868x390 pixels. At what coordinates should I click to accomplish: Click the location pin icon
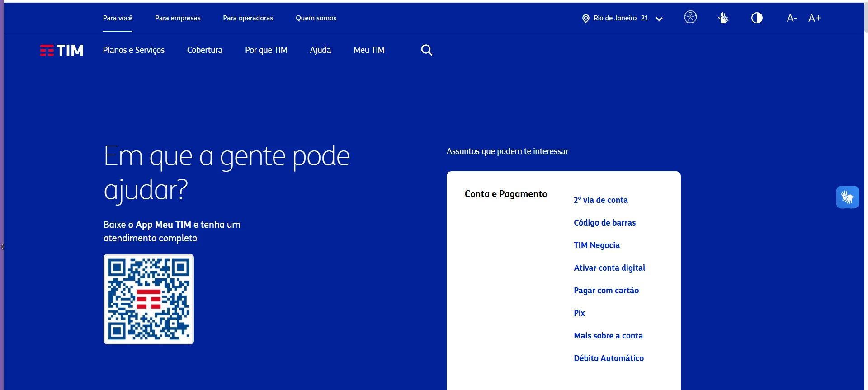[585, 19]
